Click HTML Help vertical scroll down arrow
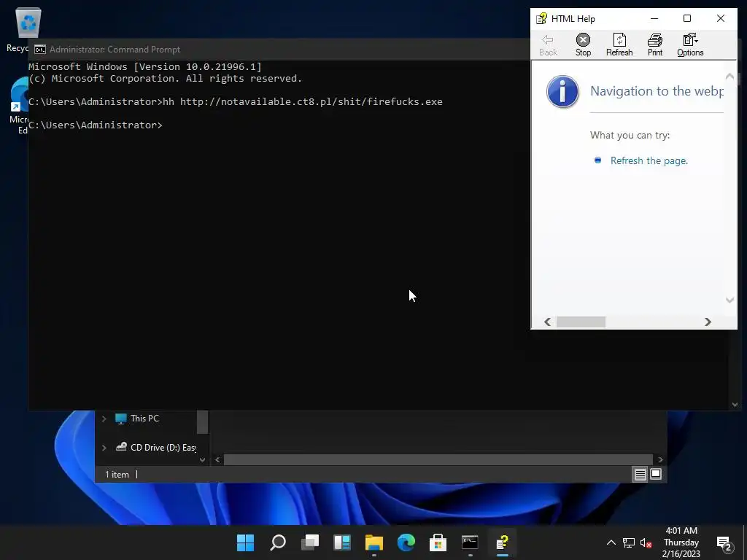 point(729,300)
